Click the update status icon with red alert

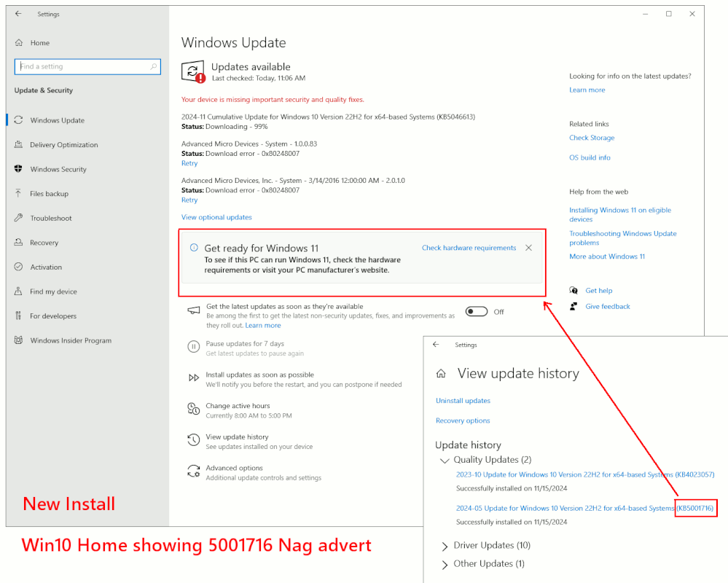pos(193,72)
